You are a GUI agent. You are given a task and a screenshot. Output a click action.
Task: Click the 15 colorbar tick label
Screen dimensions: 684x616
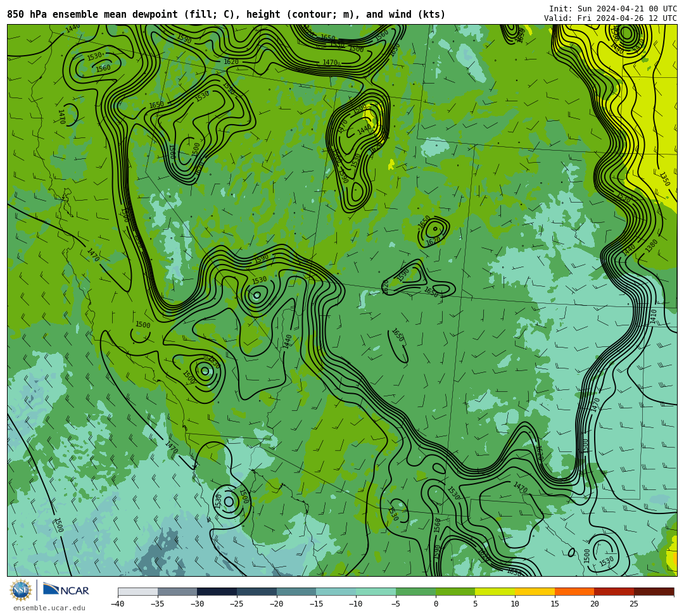tap(555, 604)
